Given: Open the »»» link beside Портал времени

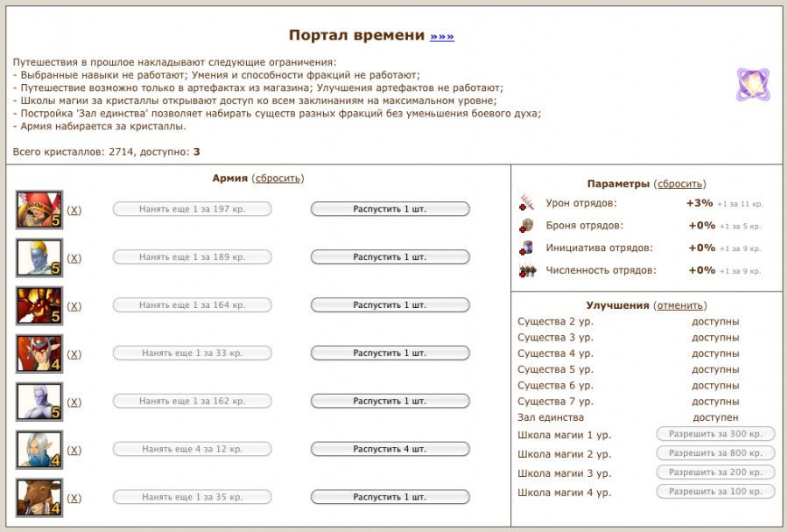Looking at the screenshot, I should point(442,36).
